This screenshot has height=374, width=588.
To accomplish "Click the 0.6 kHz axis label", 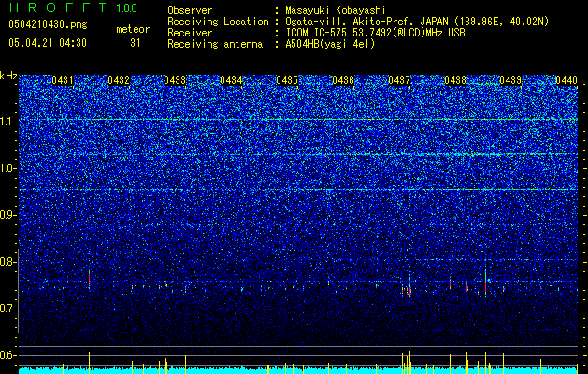I will point(7,355).
